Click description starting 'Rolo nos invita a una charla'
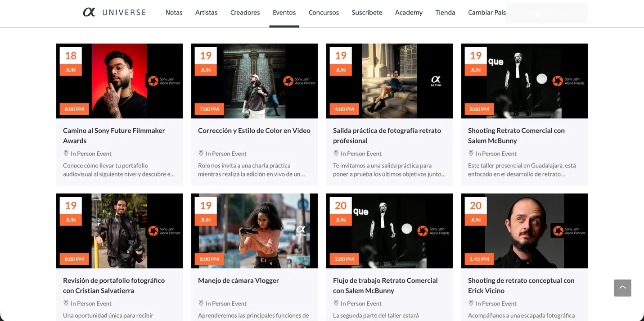The height and width of the screenshot is (321, 644). tap(252, 170)
